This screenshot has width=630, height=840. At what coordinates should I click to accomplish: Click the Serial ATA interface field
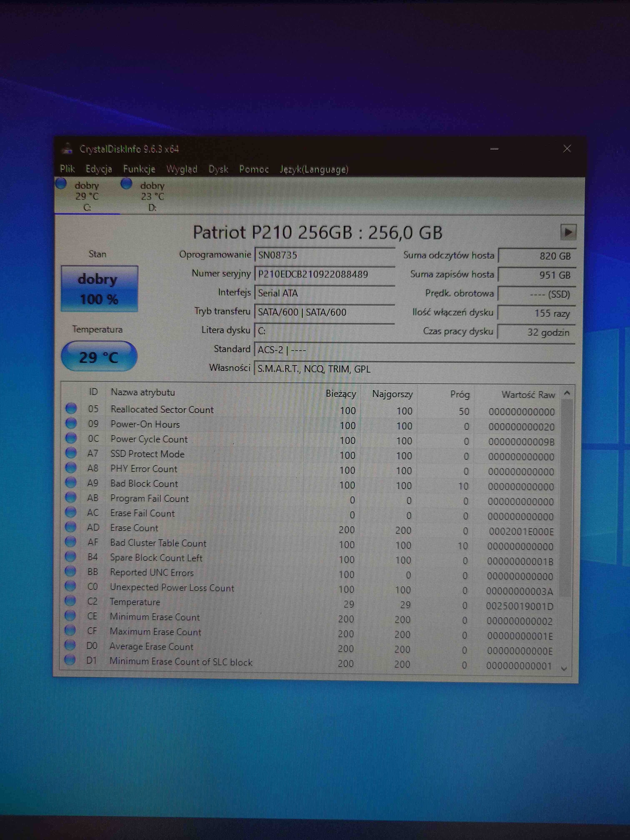pos(325,293)
